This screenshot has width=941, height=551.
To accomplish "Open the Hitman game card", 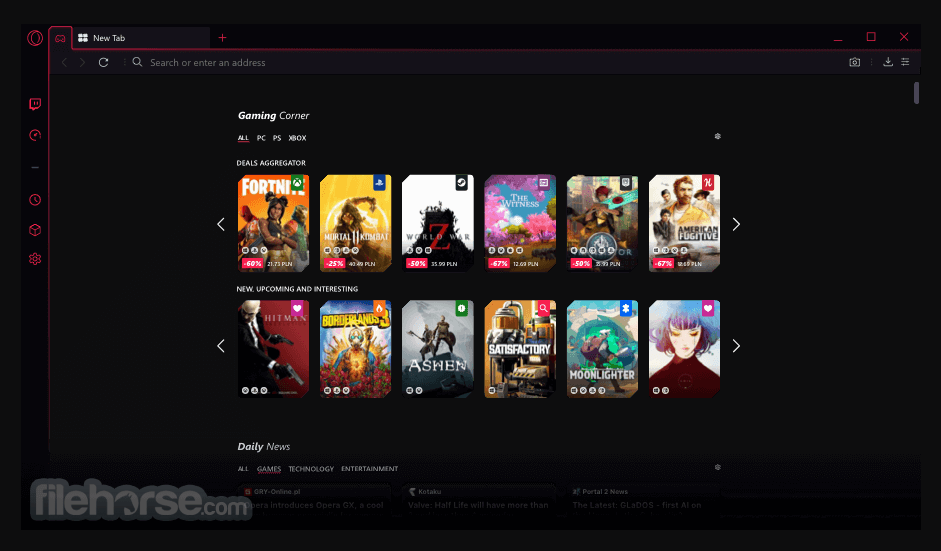I will coord(274,349).
